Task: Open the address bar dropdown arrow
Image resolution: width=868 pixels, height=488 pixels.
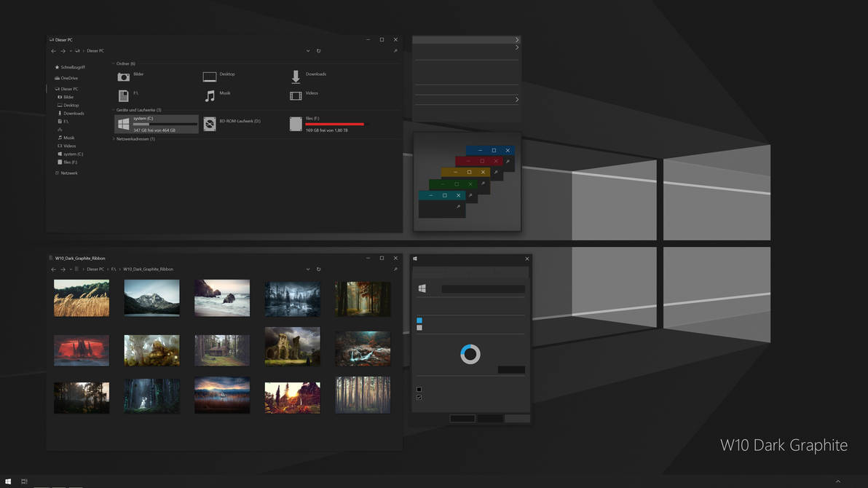Action: tap(308, 51)
